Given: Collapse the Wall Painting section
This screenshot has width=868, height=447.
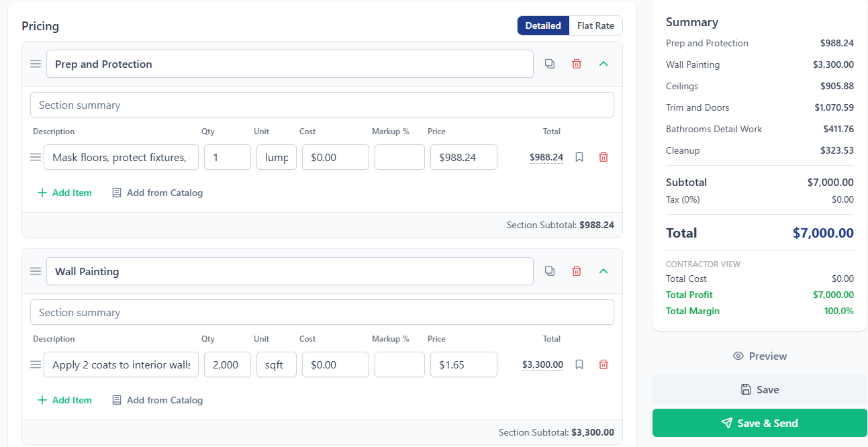Looking at the screenshot, I should click(604, 271).
